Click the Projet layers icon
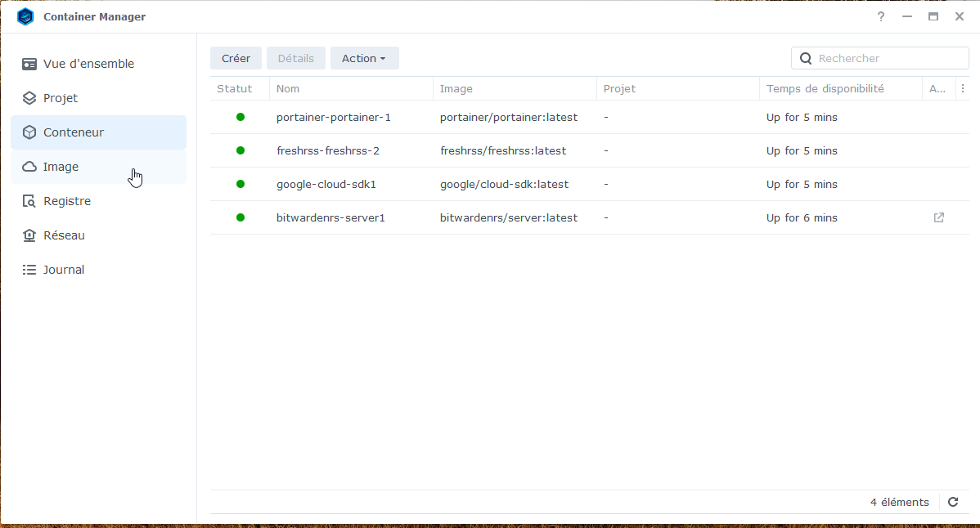Viewport: 980px width, 528px height. (x=29, y=98)
